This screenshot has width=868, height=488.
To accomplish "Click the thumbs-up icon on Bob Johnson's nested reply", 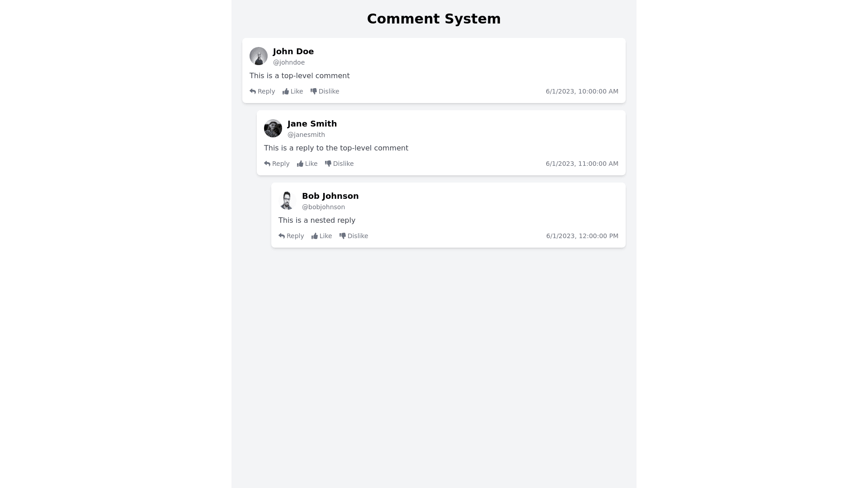I will [x=315, y=236].
